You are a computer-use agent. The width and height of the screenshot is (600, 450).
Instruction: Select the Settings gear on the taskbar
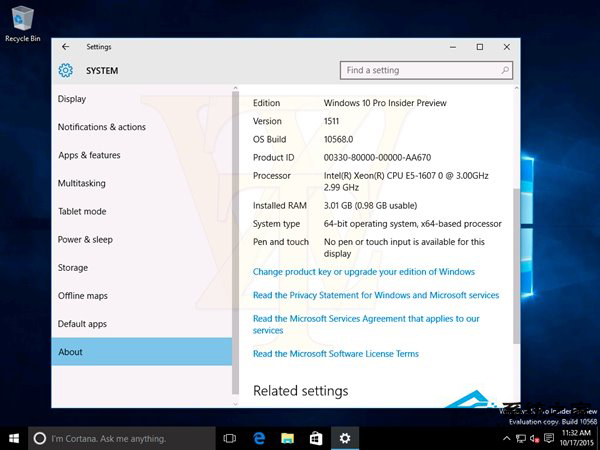pyautogui.click(x=345, y=438)
